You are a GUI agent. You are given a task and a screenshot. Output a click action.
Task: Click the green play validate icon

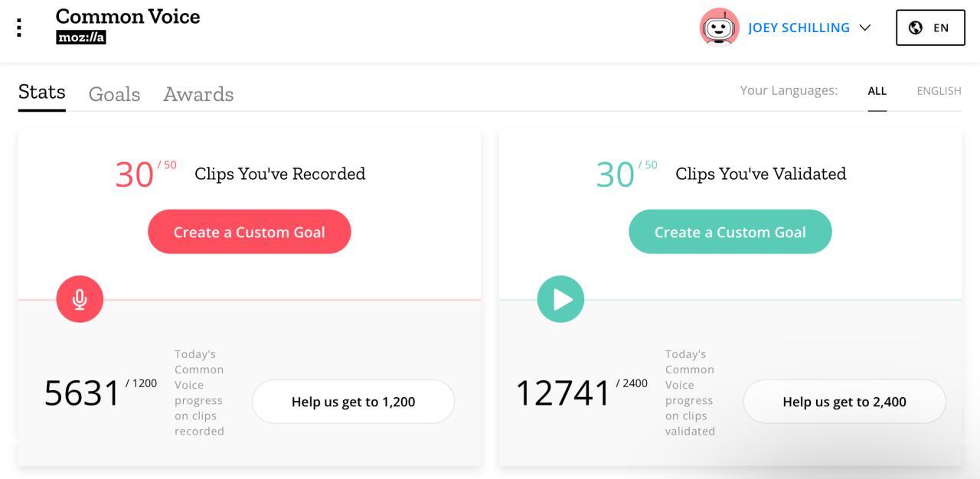pos(560,299)
